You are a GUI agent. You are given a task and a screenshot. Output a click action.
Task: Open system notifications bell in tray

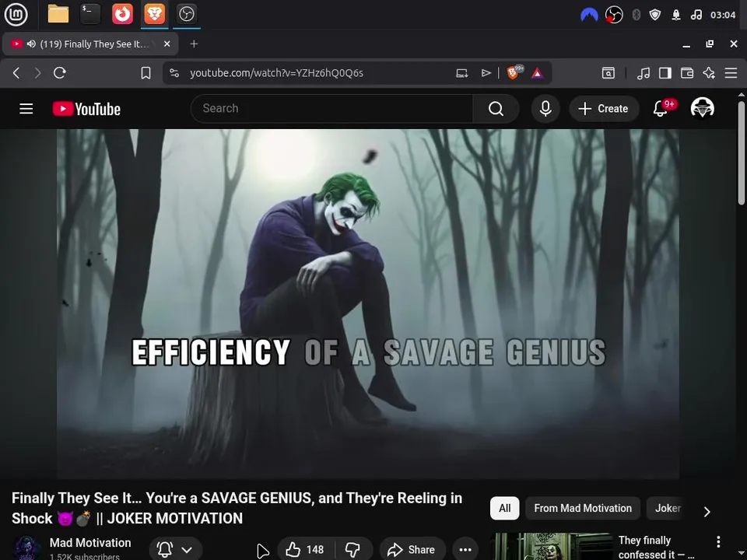pyautogui.click(x=676, y=15)
